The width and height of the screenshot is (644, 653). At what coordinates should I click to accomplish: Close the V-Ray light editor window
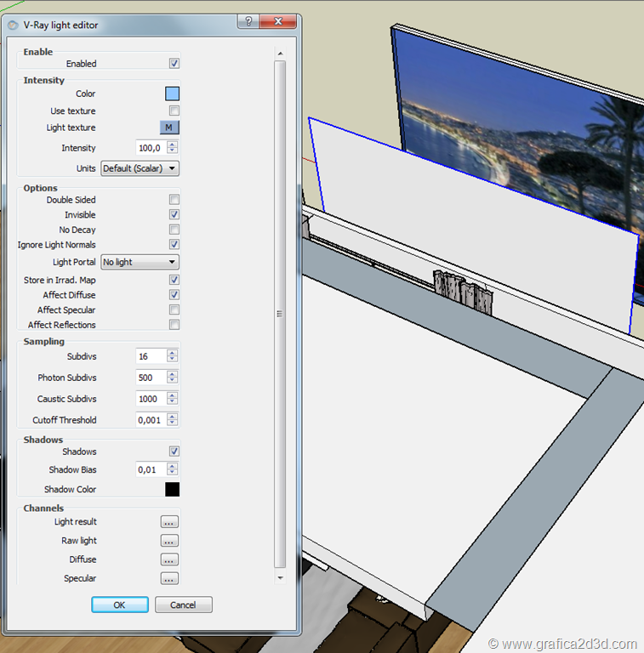coord(277,23)
